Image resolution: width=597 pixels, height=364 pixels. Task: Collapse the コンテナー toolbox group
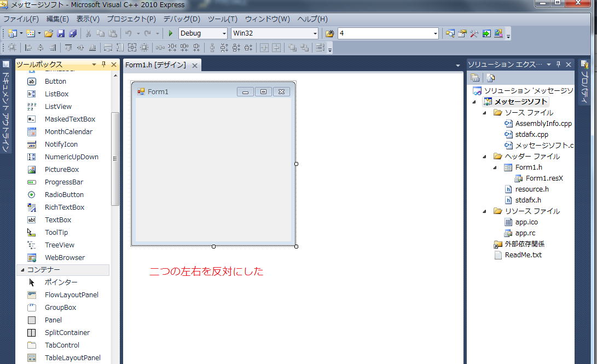pos(22,270)
